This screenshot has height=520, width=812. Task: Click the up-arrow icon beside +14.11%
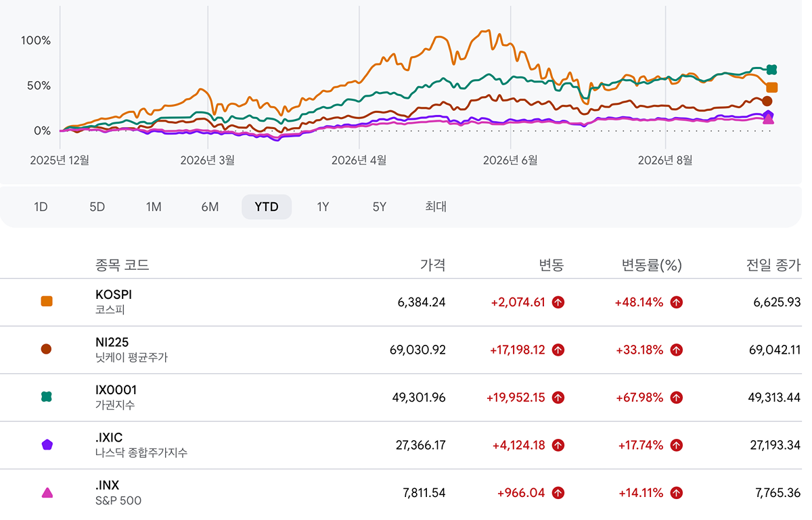tap(676, 493)
